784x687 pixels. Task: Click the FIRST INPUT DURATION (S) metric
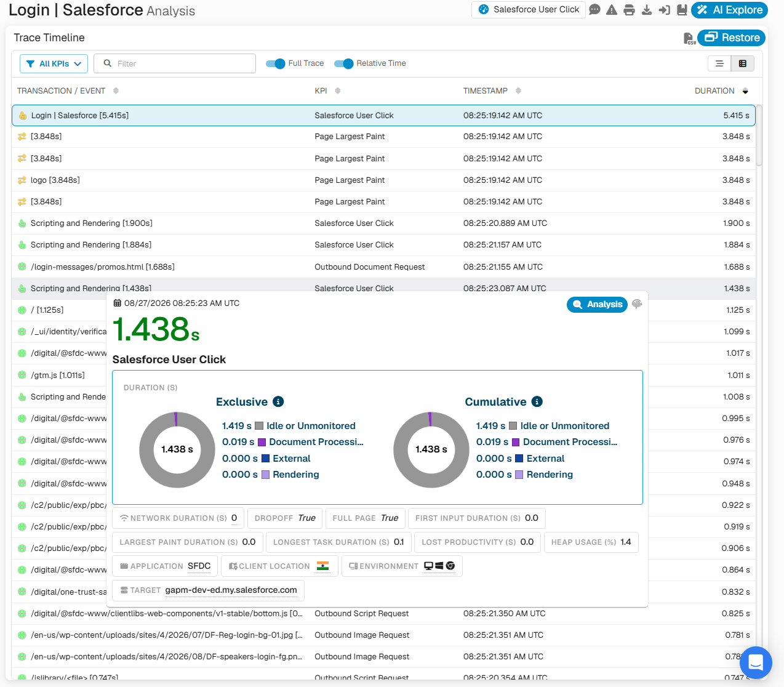[x=477, y=518]
